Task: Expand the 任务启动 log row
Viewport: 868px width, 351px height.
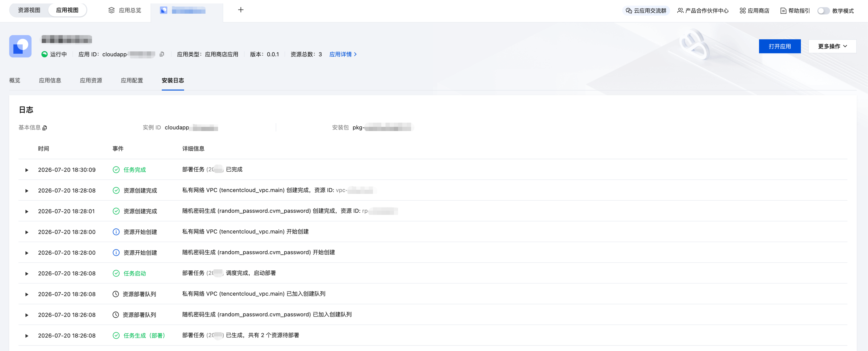Action: pos(27,274)
